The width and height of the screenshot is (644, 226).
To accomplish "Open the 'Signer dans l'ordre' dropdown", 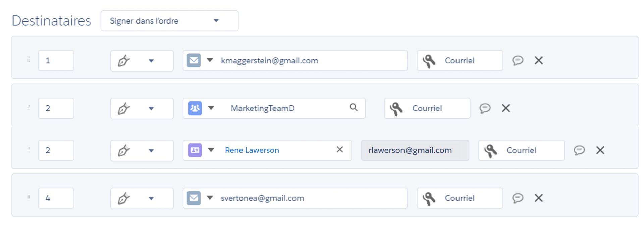I will [169, 21].
